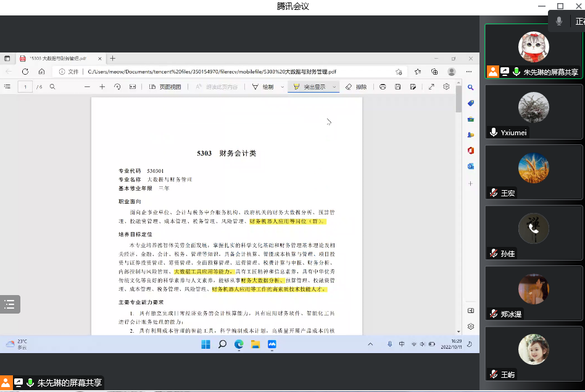This screenshot has height=392, width=585.
Task: Toggle muted mic for participant 王宏
Action: [494, 193]
